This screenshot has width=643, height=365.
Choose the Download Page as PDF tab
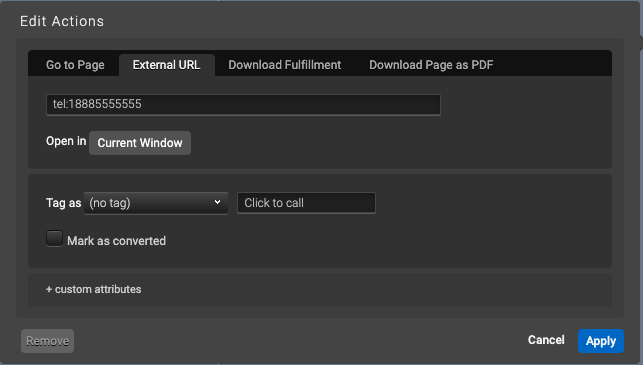click(x=431, y=65)
